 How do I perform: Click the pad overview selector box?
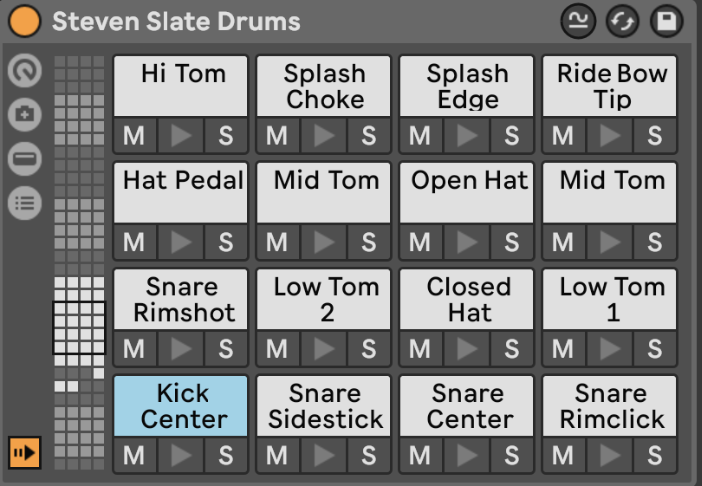coord(79,328)
